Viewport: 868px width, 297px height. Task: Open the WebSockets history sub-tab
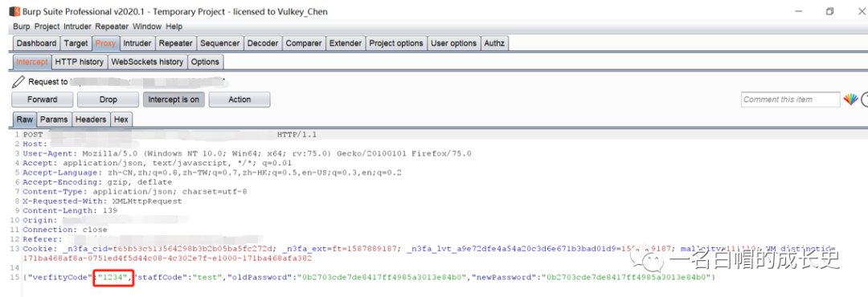pos(147,62)
